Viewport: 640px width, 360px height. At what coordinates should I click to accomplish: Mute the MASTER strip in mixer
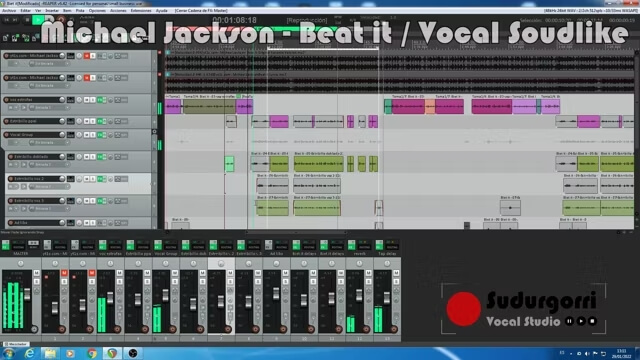pos(36,273)
